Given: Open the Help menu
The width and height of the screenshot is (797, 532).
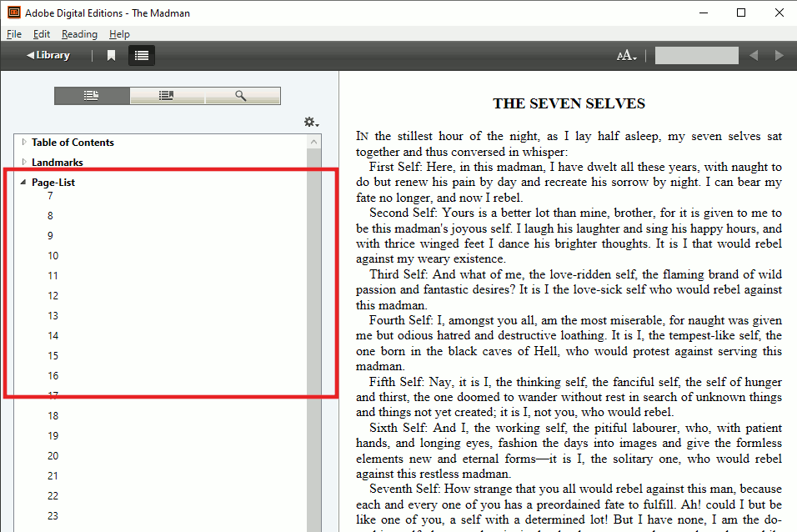Looking at the screenshot, I should tap(119, 34).
